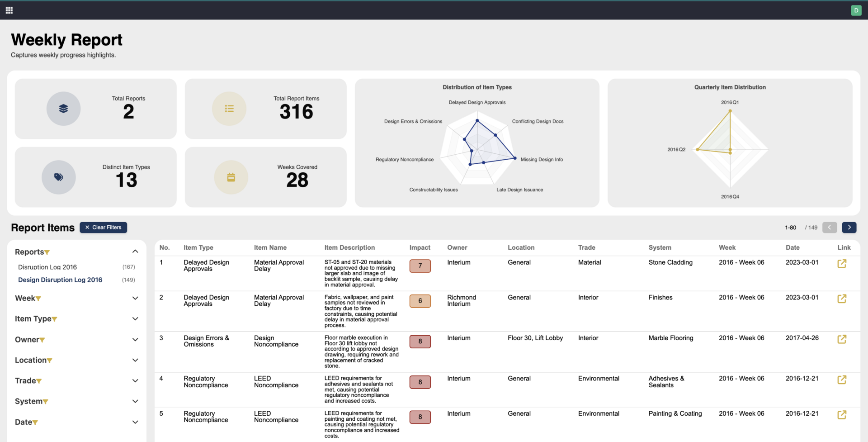Go to next page of report items
Image resolution: width=868 pixels, height=442 pixels.
click(849, 227)
